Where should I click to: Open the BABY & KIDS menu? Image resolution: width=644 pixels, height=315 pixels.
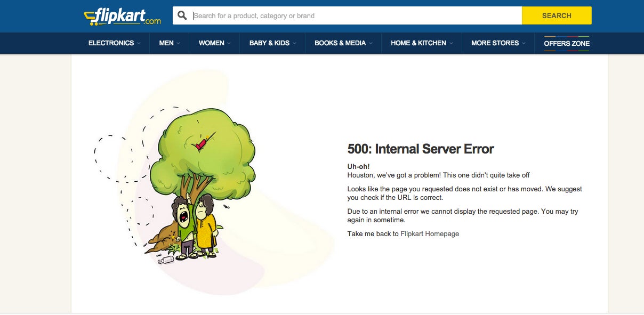tap(272, 43)
